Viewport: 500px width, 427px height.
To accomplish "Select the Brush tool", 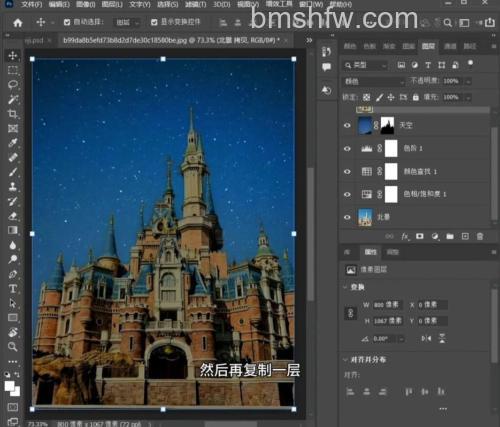I will pyautogui.click(x=13, y=172).
